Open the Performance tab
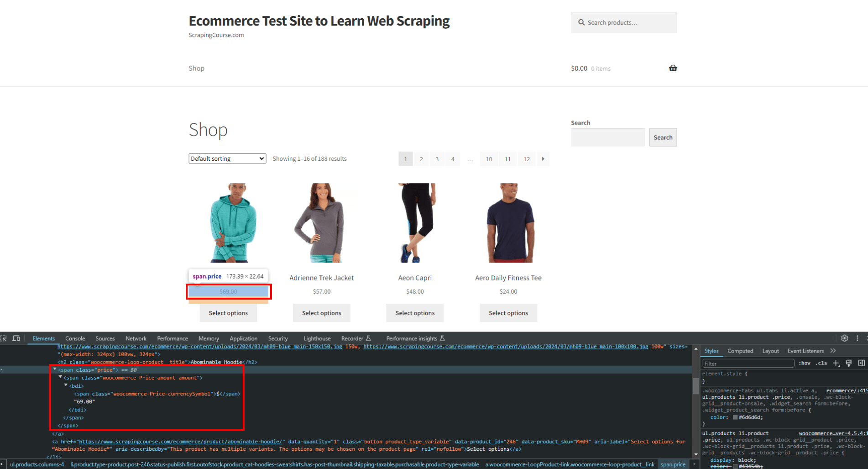The image size is (868, 469). [173, 338]
